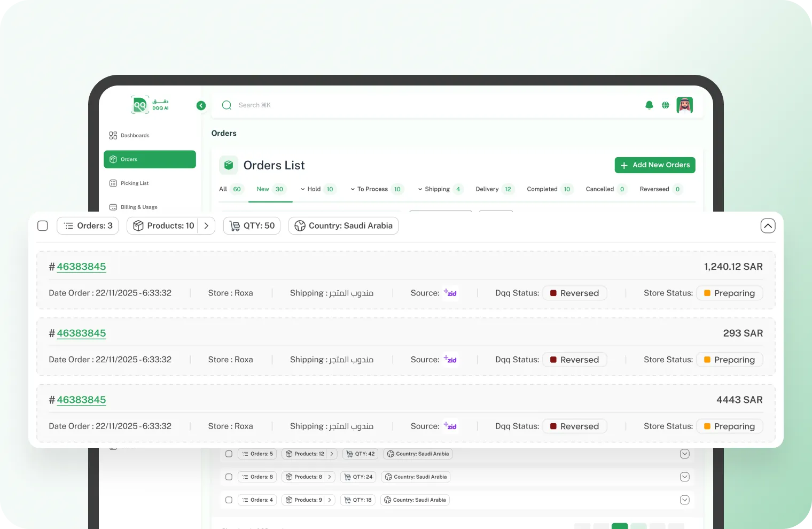Open Dashboards from the sidebar

pyautogui.click(x=135, y=136)
